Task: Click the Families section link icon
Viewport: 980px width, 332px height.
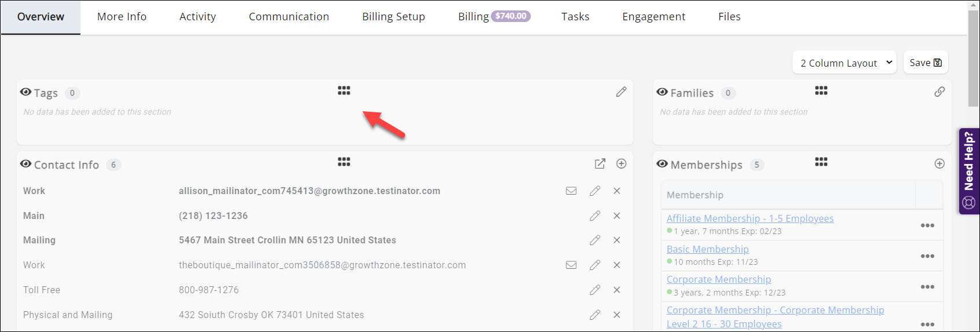Action: pyautogui.click(x=939, y=92)
